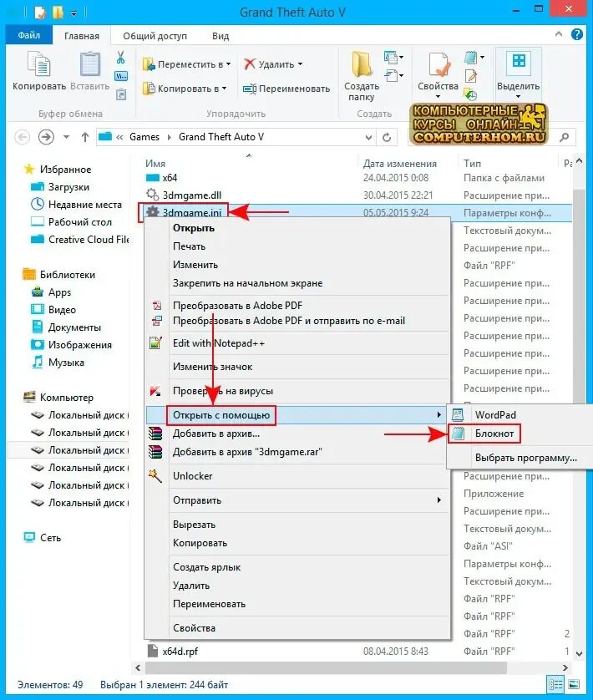
Task: Click the Unlocker wand icon
Action: [155, 476]
